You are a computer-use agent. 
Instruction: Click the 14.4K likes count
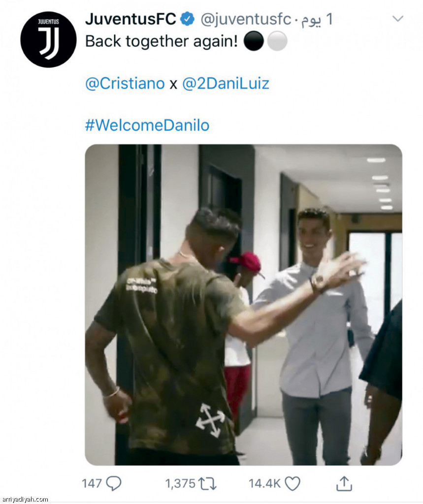(x=265, y=483)
